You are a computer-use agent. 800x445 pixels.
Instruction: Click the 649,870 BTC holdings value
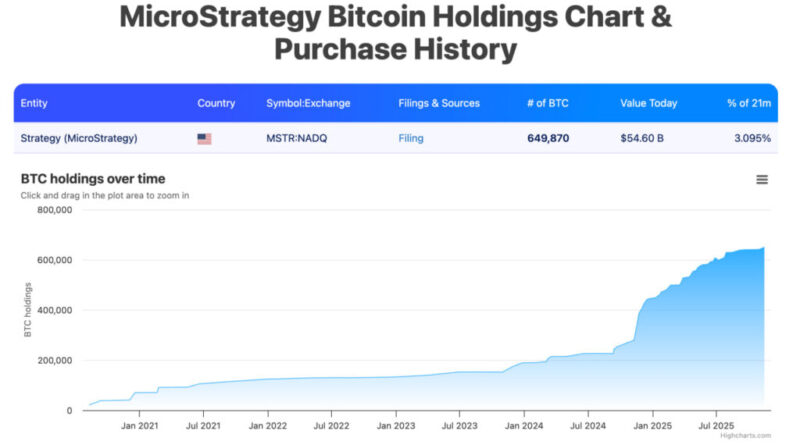coord(548,138)
